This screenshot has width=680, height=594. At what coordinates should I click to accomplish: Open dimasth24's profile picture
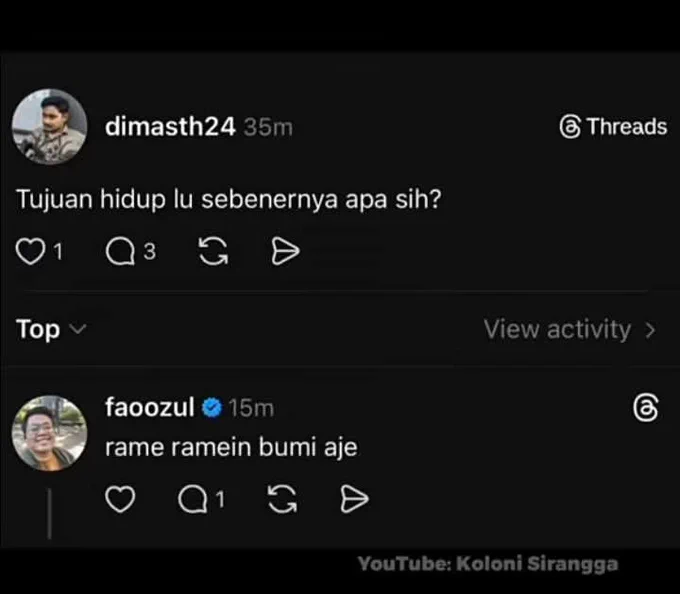[49, 127]
